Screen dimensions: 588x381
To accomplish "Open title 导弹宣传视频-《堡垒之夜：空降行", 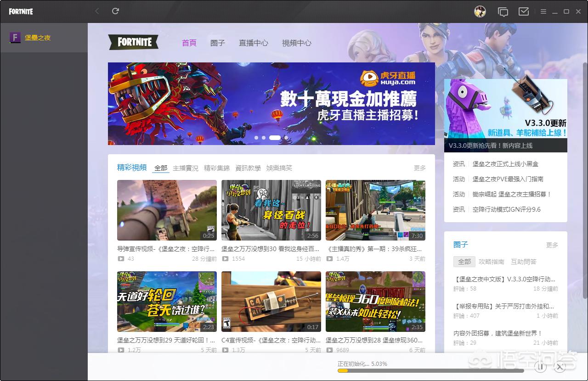I will [x=166, y=249].
